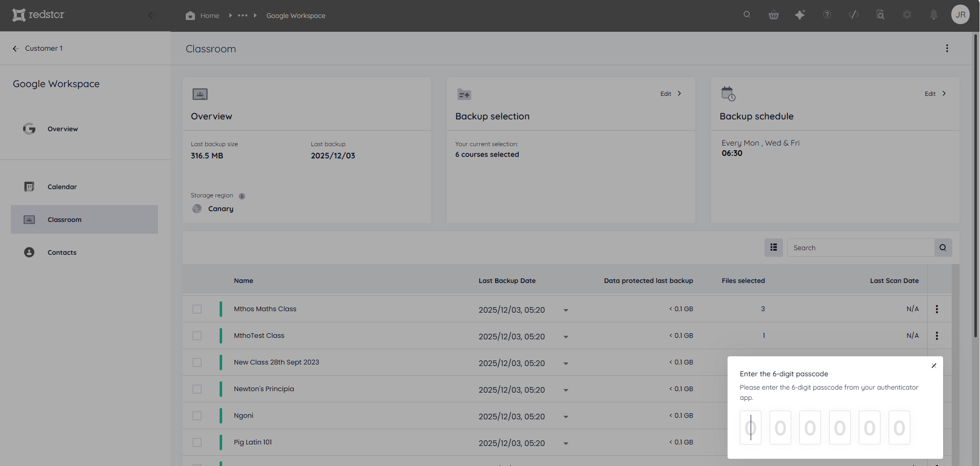The width and height of the screenshot is (980, 466).
Task: Edit the Backup schedule
Action: coord(935,94)
